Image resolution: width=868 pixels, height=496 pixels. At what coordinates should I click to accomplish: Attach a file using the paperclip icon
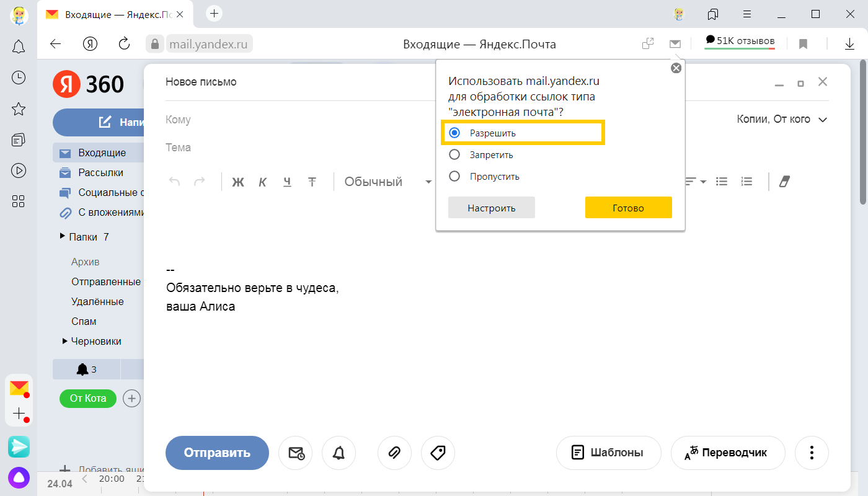click(394, 453)
